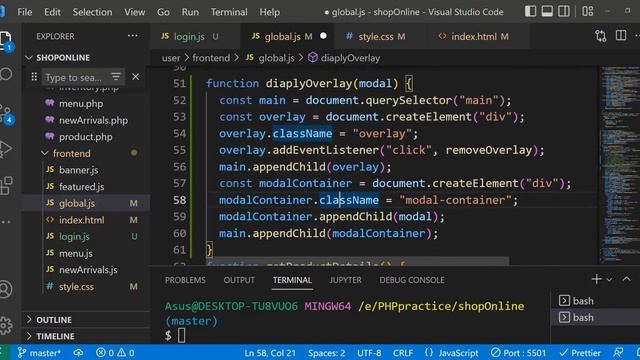This screenshot has width=640, height=360.
Task: Open banner.js in the explorer
Action: click(78, 170)
